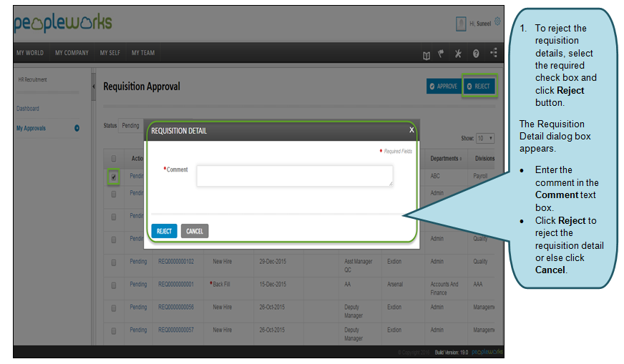Sort by the Departments column header
Viewport: 624px width, 364px height.
[x=446, y=158]
